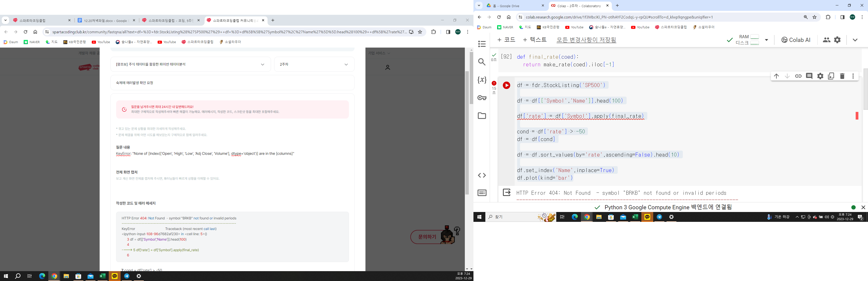The height and width of the screenshot is (281, 868).
Task: Move the selected Colab cell up
Action: (776, 76)
